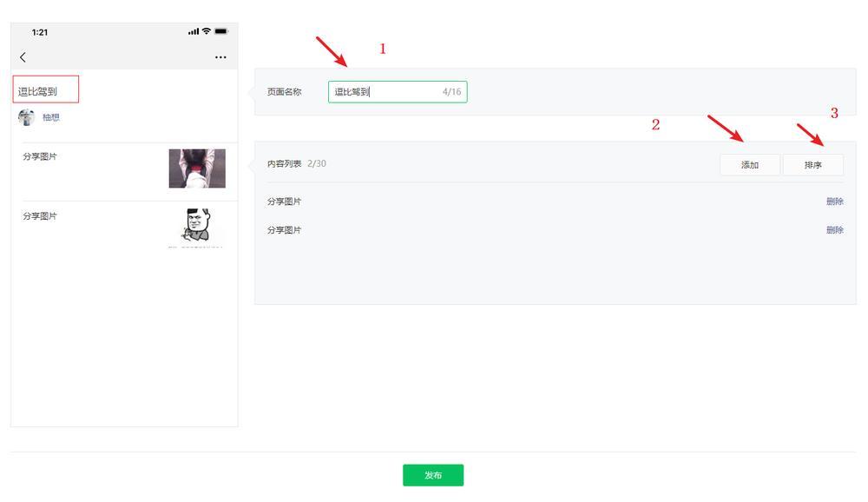Screen dimensions: 868x502
Task: Open the three-dot more menu
Action: 220,57
